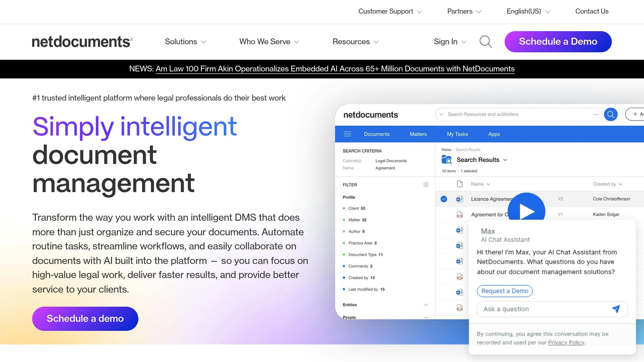Toggle the Licence Agreement row checkbox
Viewport: 644px width, 362px height.
[444, 199]
